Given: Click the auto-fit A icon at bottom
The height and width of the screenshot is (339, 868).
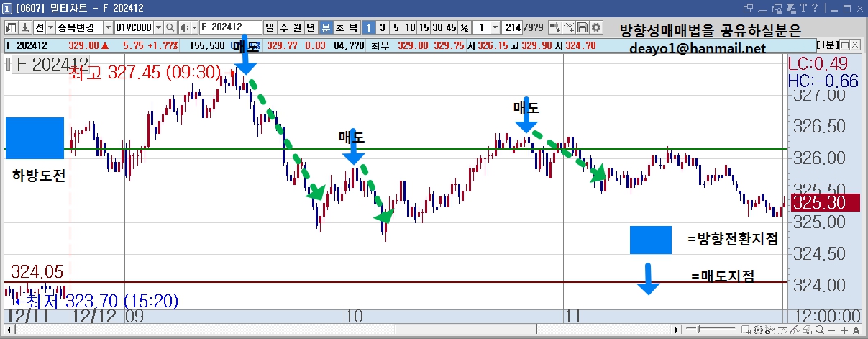Looking at the screenshot, I should [856, 330].
